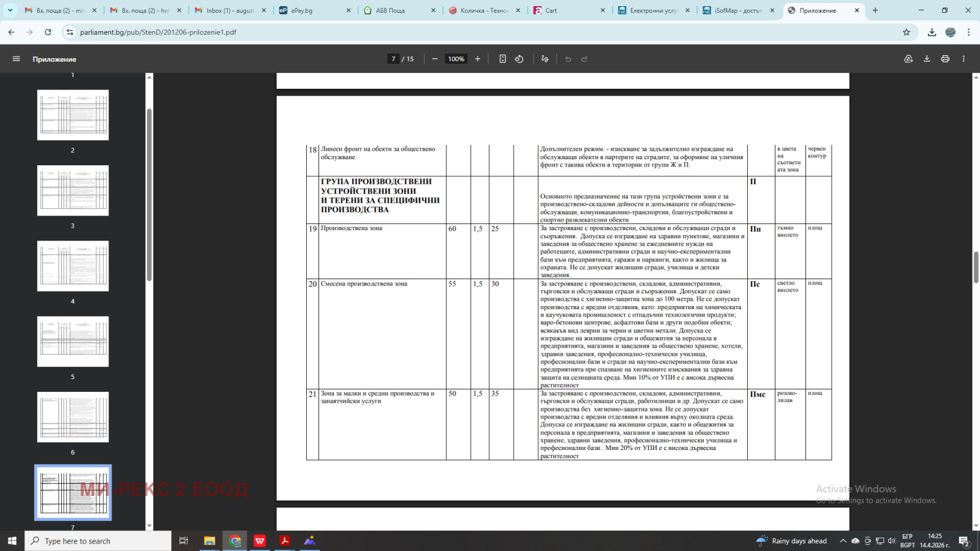980x551 pixels.
Task: Expand the hidden system tray icons
Action: click(x=843, y=541)
